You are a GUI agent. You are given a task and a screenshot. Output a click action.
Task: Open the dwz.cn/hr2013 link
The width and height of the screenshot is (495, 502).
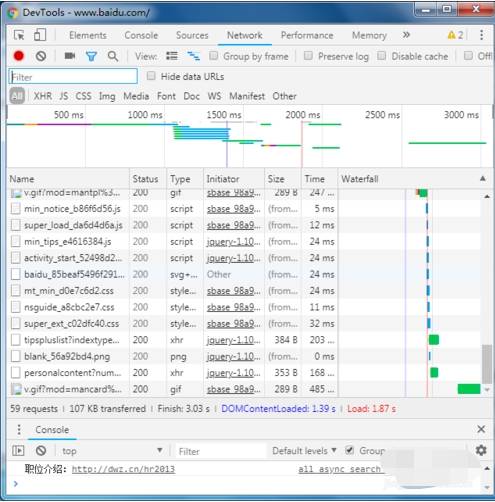pyautogui.click(x=123, y=469)
